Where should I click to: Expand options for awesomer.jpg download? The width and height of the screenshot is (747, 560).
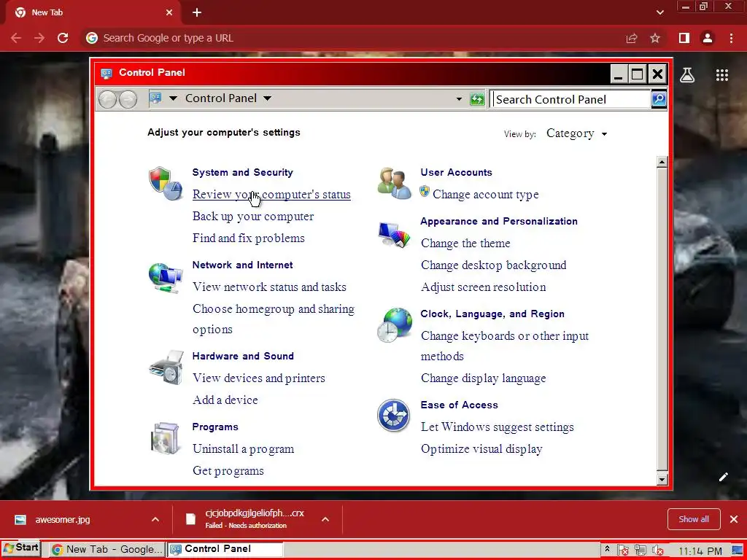[x=155, y=519]
